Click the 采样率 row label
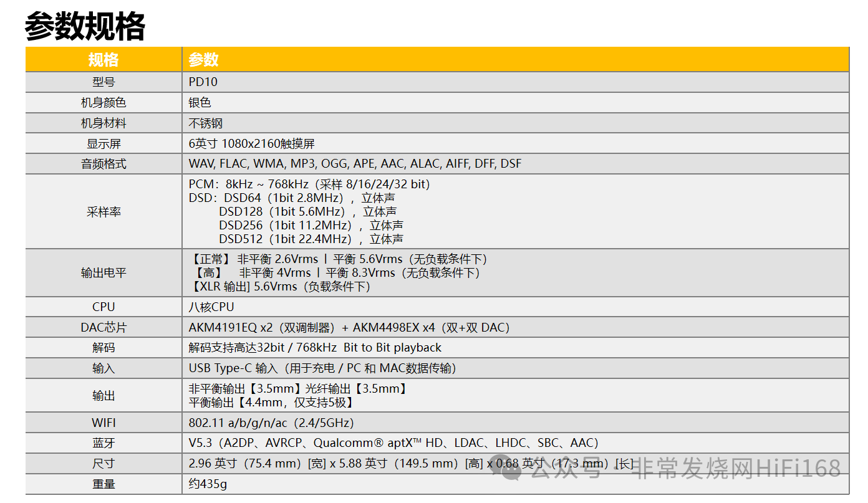Viewport: 868px width, 503px height. (104, 212)
